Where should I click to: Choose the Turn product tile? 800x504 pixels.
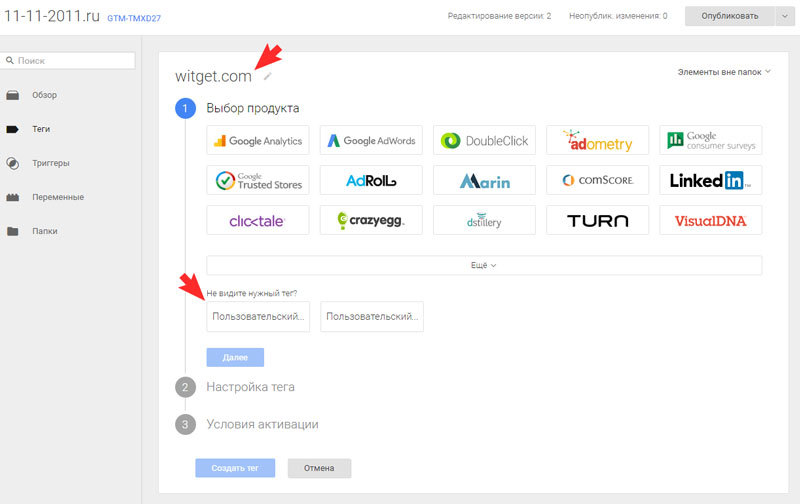pyautogui.click(x=597, y=220)
